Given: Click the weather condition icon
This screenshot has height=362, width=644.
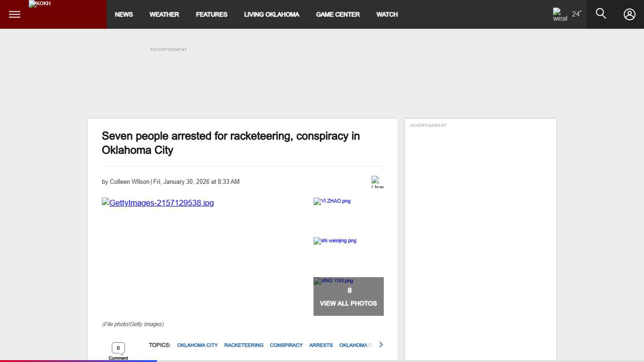Looking at the screenshot, I should pyautogui.click(x=560, y=15).
